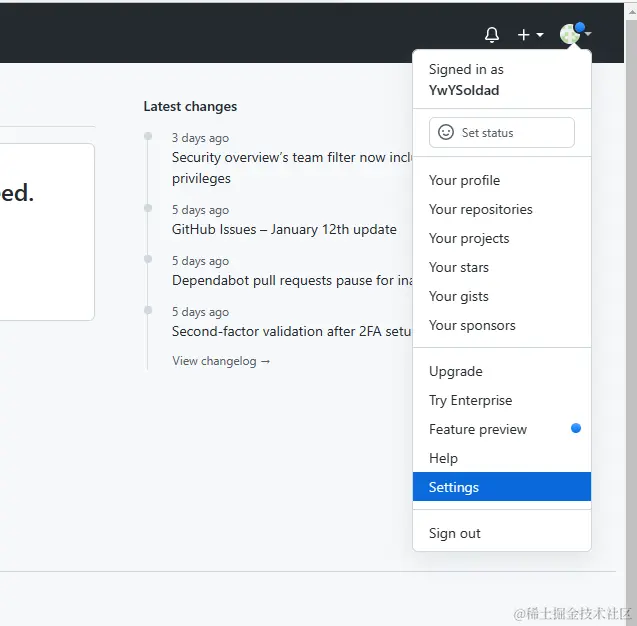Open the notifications bell icon
Image resolution: width=637 pixels, height=626 pixels.
[492, 35]
